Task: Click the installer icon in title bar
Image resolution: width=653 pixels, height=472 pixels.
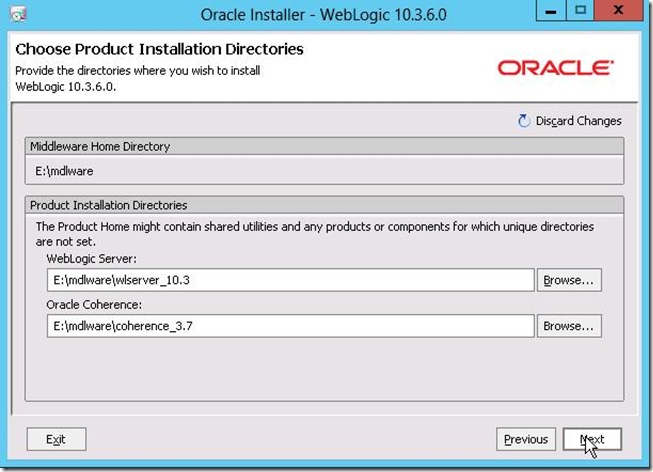Action: coord(18,15)
